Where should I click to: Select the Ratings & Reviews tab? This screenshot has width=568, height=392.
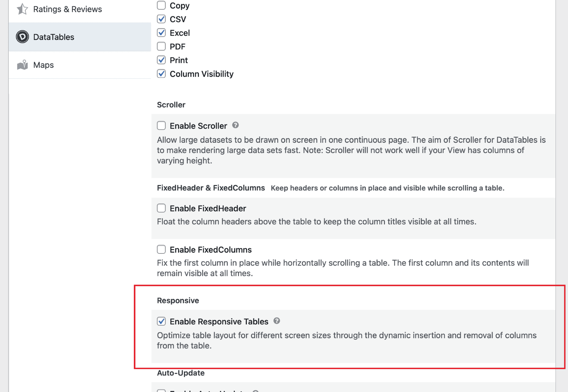(x=68, y=9)
